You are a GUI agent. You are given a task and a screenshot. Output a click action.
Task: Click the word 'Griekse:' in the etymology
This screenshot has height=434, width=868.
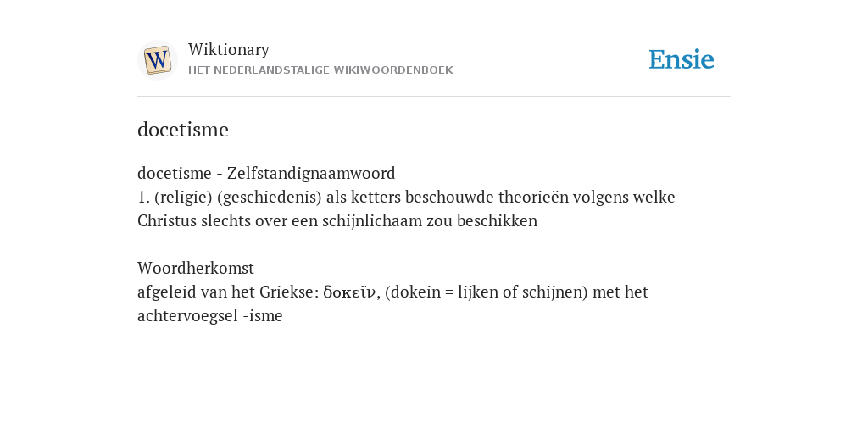click(x=289, y=292)
